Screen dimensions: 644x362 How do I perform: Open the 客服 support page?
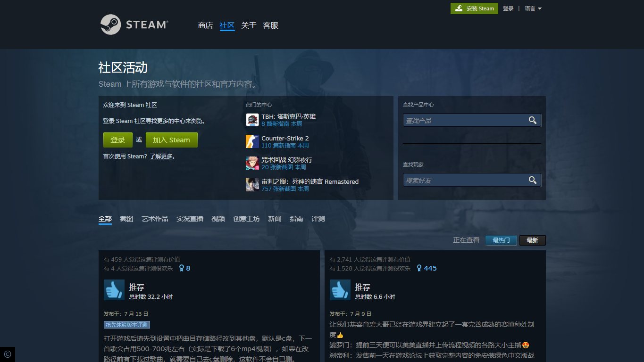[x=270, y=25]
